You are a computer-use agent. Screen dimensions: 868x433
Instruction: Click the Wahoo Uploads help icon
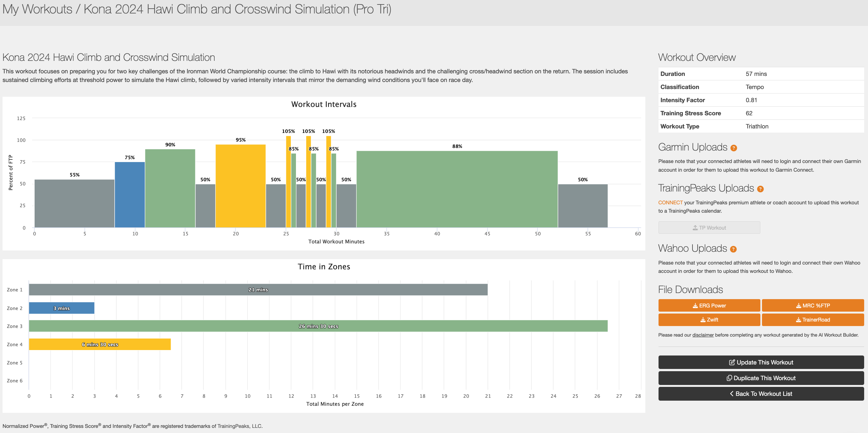click(733, 249)
